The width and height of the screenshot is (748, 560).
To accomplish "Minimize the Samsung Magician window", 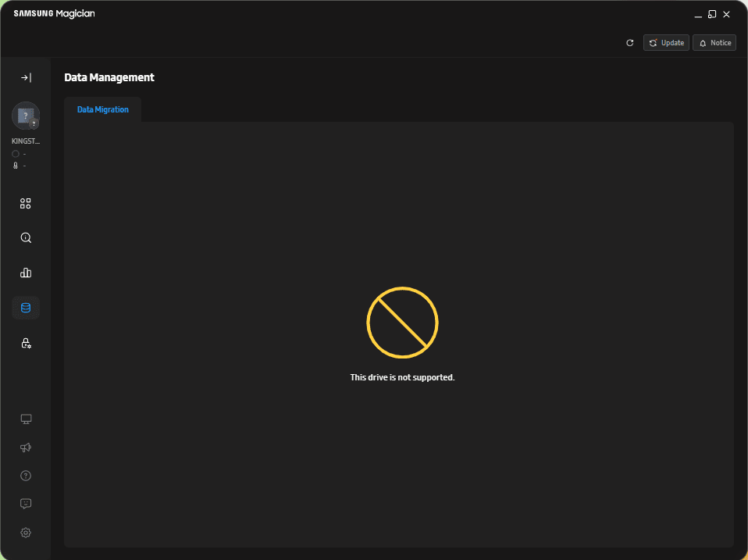I will click(698, 14).
